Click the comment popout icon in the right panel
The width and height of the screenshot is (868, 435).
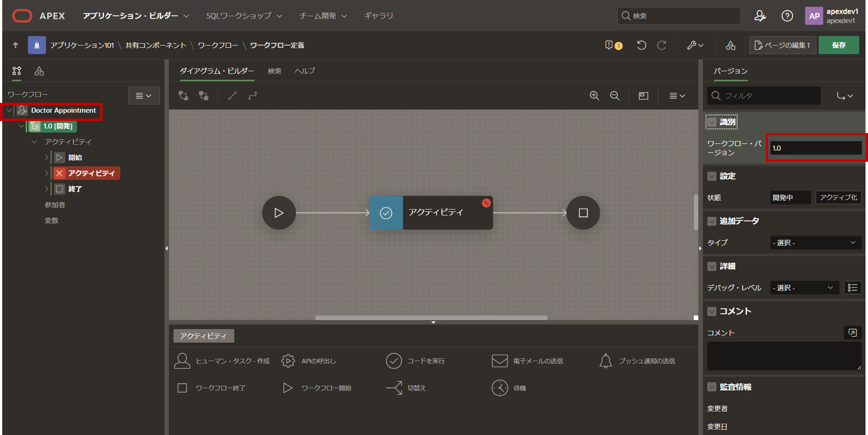coord(853,333)
